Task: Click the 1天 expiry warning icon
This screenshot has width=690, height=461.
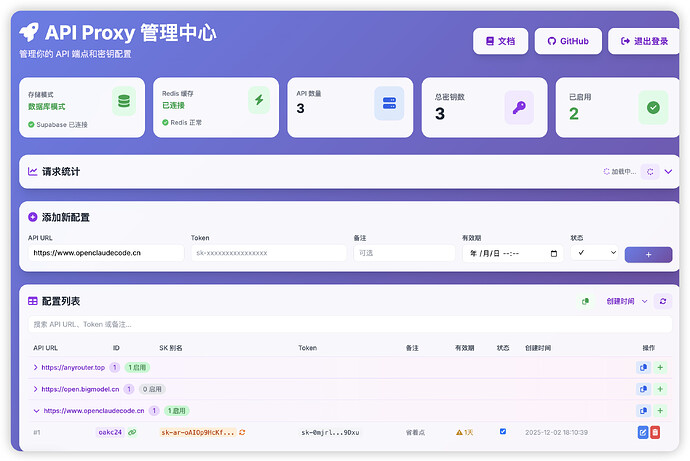Action: pyautogui.click(x=459, y=432)
